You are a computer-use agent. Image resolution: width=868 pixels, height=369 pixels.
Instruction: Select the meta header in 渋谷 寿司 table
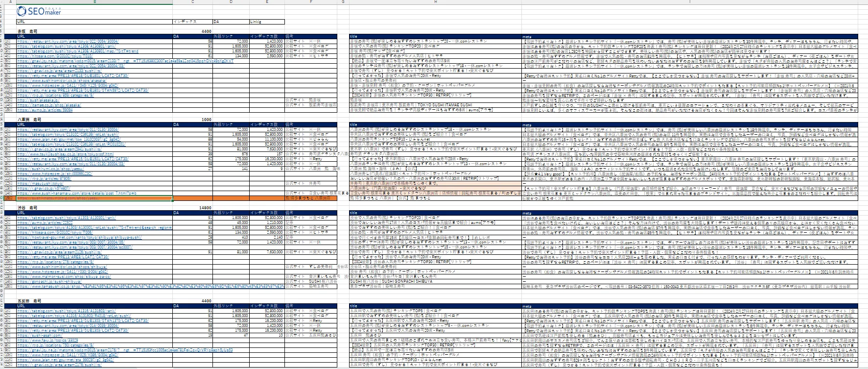pyautogui.click(x=690, y=213)
